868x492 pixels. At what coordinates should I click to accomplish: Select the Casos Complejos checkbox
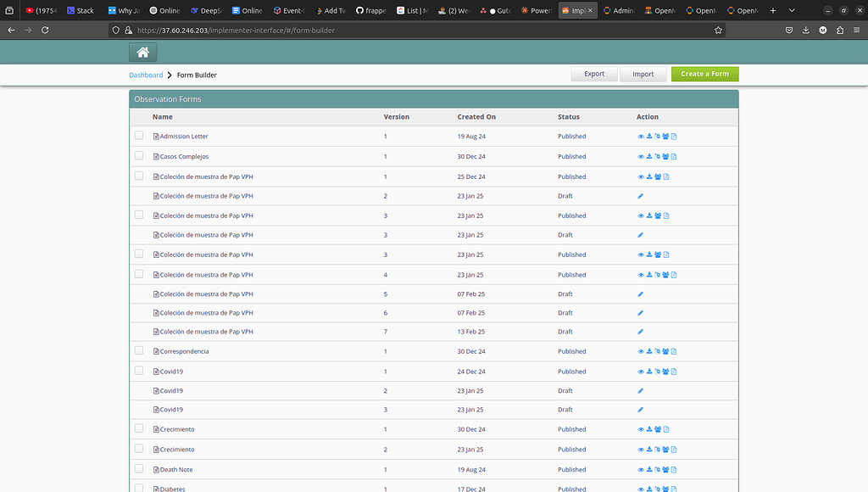coord(139,155)
